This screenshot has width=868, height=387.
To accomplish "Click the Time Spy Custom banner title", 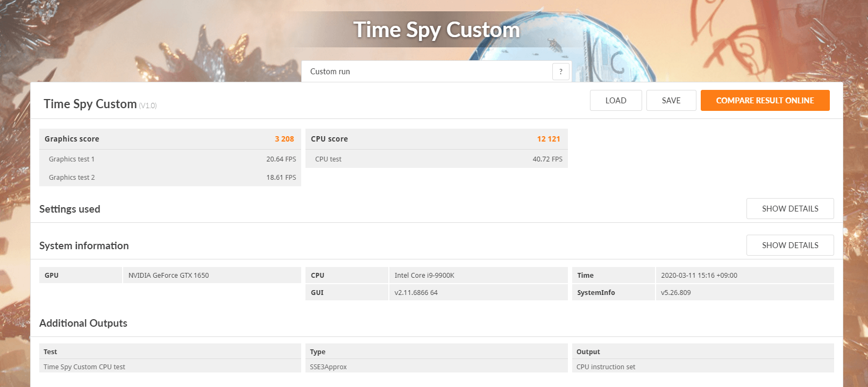I will (436, 30).
